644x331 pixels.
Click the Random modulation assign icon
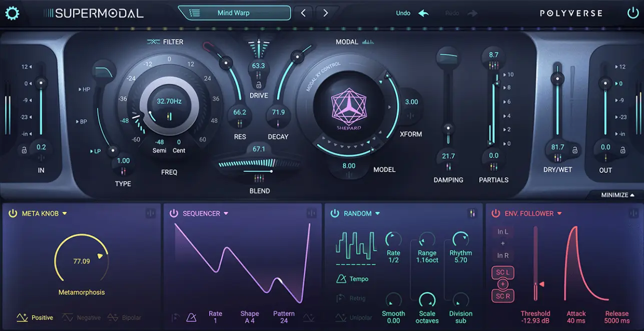point(472,213)
